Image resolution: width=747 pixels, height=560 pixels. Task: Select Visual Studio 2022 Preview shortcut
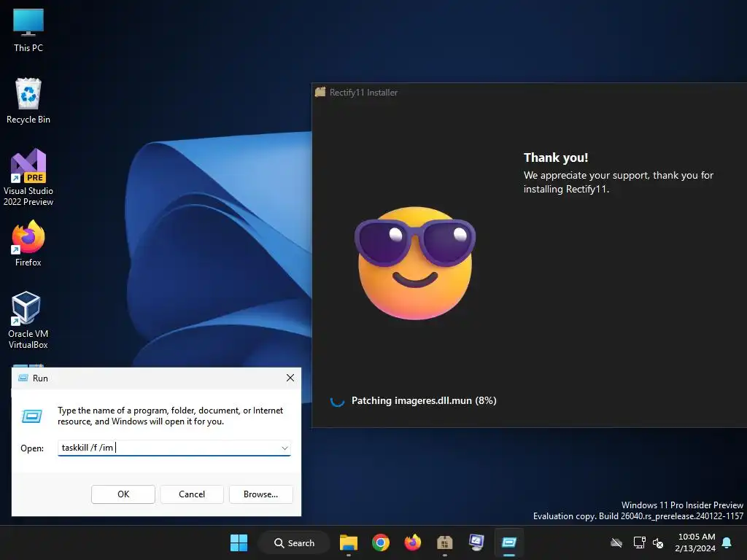[x=28, y=177]
